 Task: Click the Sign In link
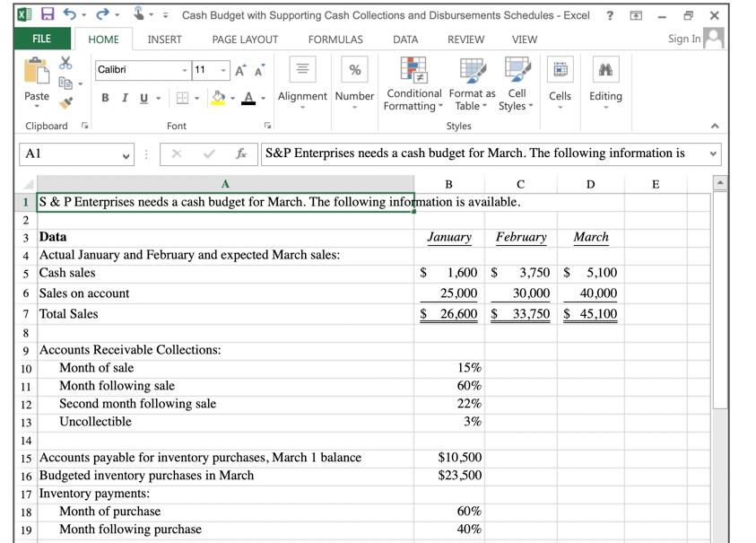(x=683, y=39)
